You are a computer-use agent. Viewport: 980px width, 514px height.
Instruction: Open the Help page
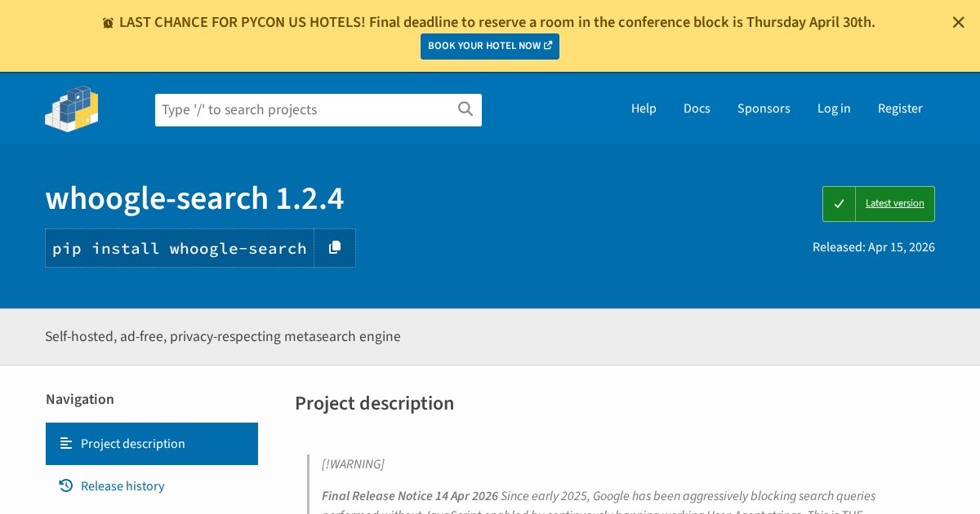[644, 109]
